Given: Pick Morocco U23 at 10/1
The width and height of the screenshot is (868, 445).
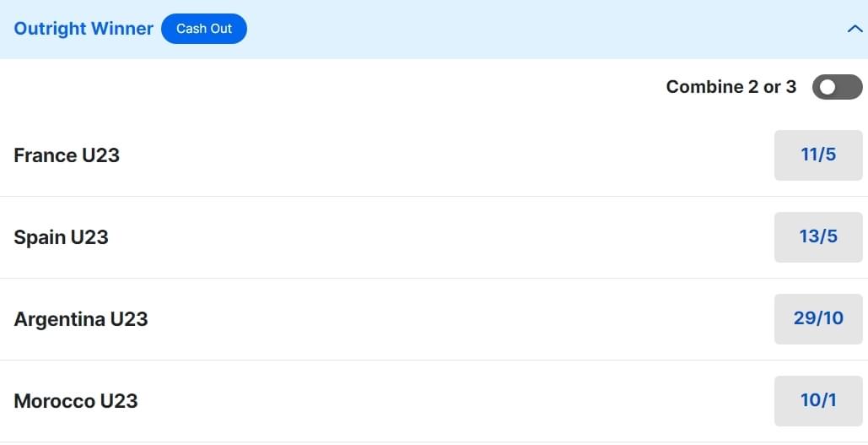Looking at the screenshot, I should click(818, 400).
